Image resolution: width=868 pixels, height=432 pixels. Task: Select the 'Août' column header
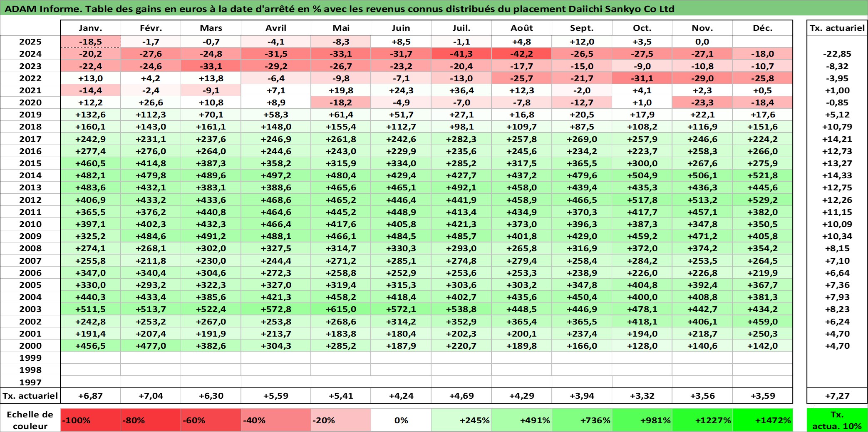[522, 28]
